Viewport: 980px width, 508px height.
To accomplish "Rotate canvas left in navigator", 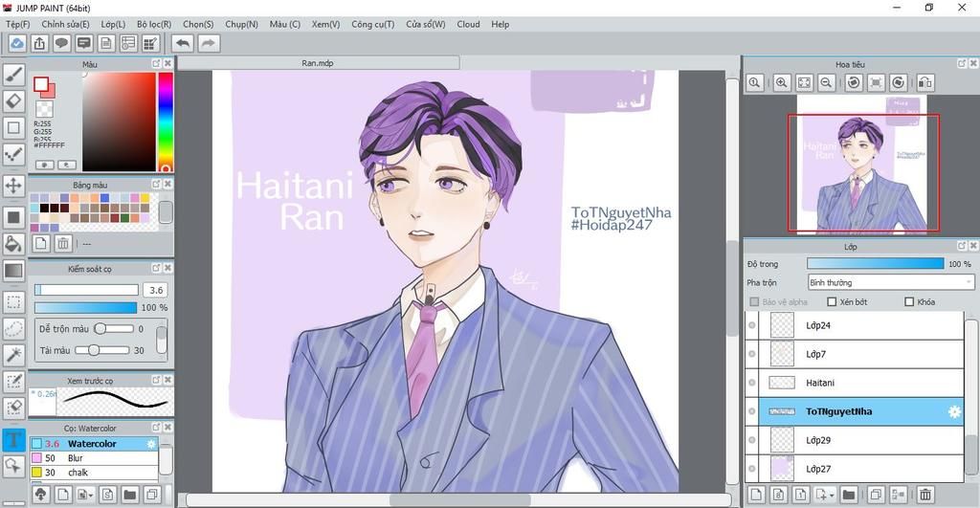I will click(x=854, y=82).
